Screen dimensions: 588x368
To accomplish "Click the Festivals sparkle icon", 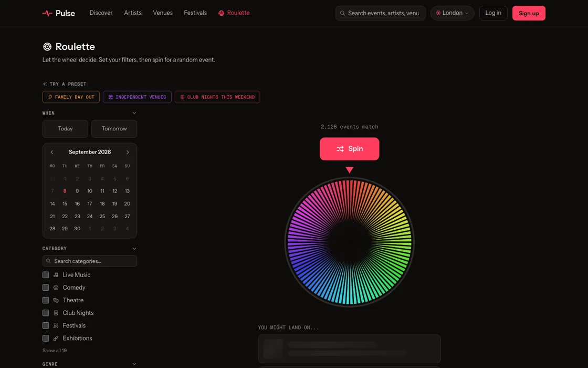I will (56, 325).
